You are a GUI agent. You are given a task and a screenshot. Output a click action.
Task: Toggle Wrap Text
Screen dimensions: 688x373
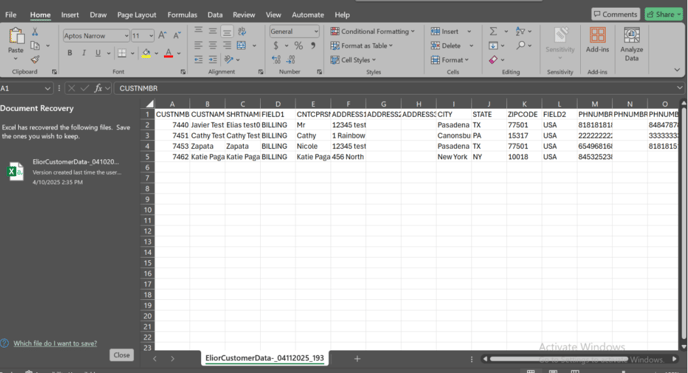tap(242, 31)
